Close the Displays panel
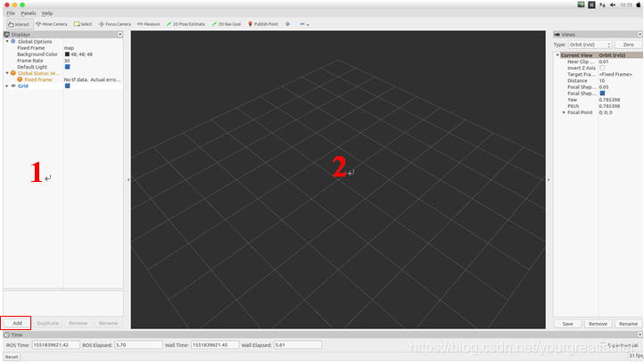This screenshot has height=364, width=644. point(120,35)
